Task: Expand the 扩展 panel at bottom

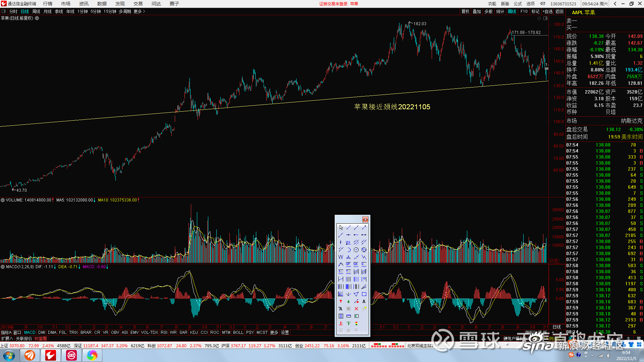Action: (7, 339)
